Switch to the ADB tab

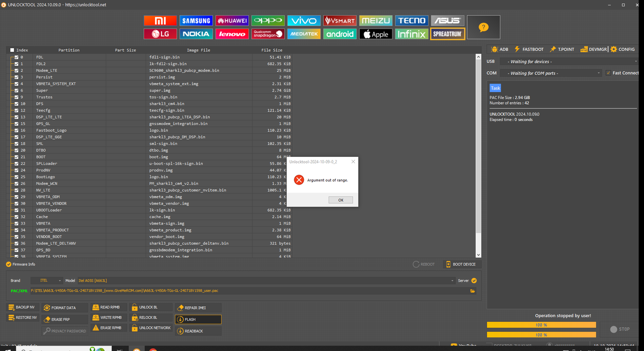tap(500, 49)
